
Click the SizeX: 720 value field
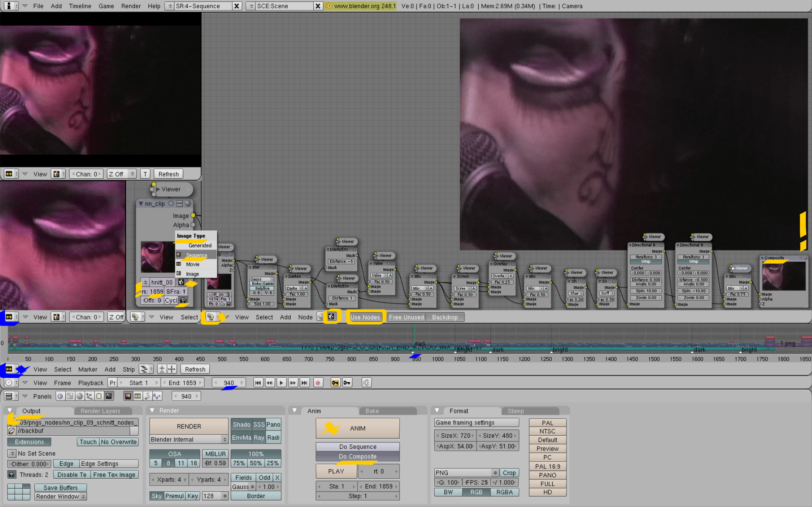(456, 435)
